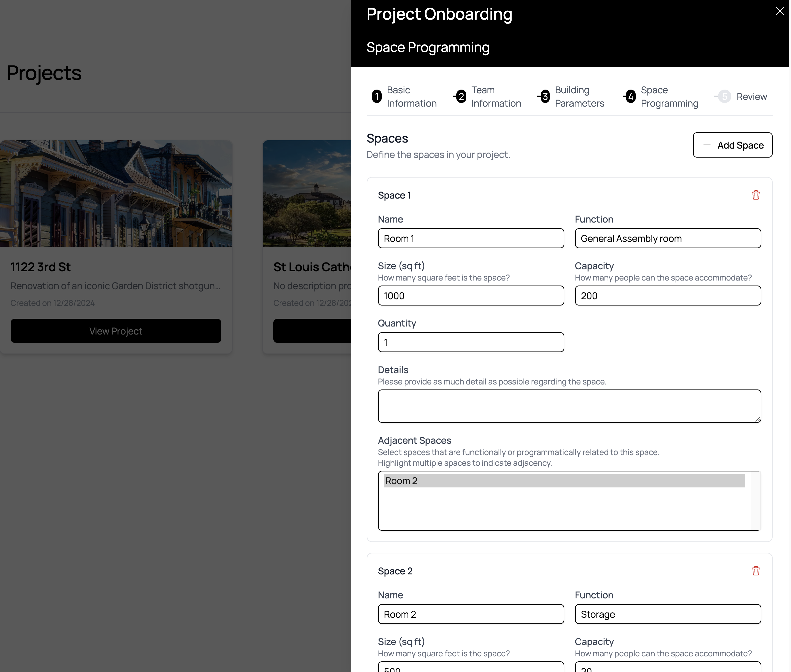Image resolution: width=791 pixels, height=672 pixels.
Task: Select the Building Parameters step icon
Action: click(x=546, y=96)
